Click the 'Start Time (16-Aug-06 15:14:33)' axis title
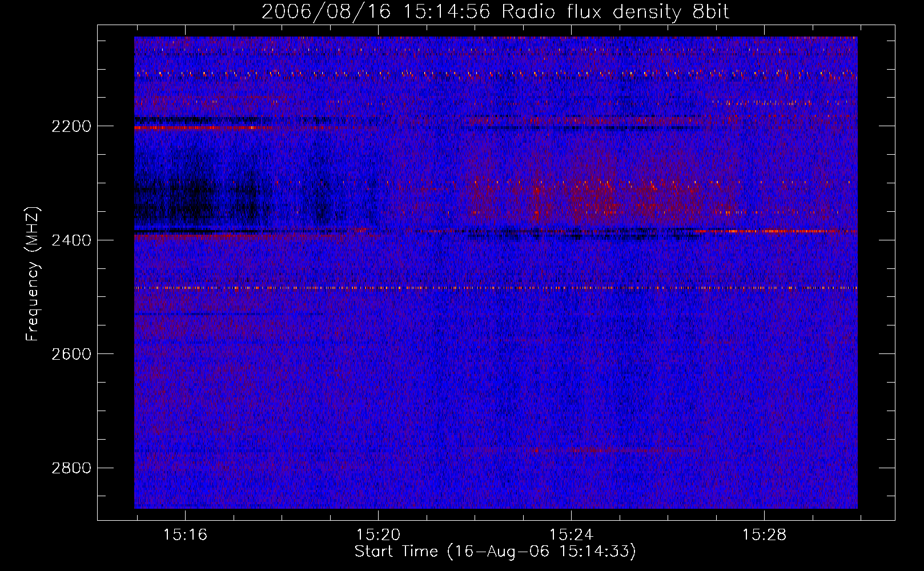The image size is (924, 571). click(x=495, y=552)
